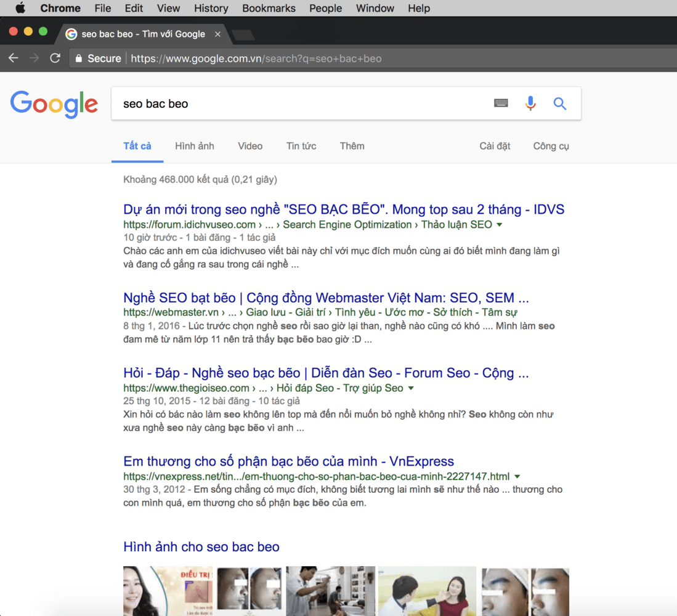Open the 'Thêm' more options tab
The height and width of the screenshot is (616, 677).
tap(352, 146)
